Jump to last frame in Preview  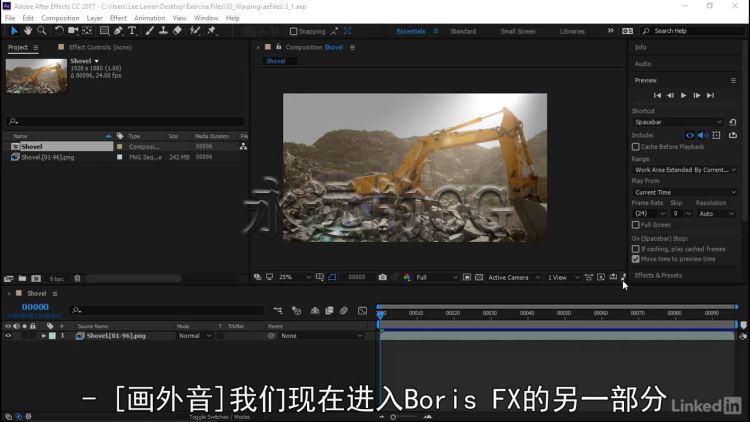pyautogui.click(x=710, y=96)
